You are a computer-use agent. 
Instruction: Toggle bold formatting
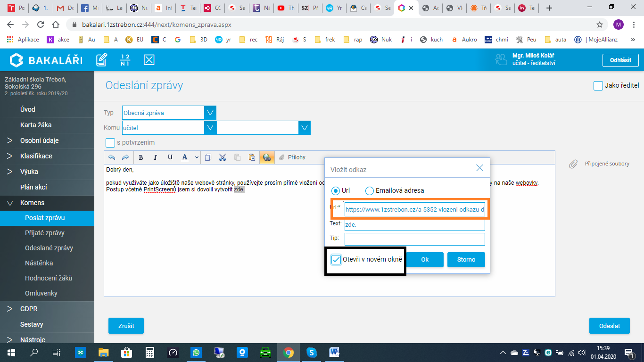(x=141, y=157)
